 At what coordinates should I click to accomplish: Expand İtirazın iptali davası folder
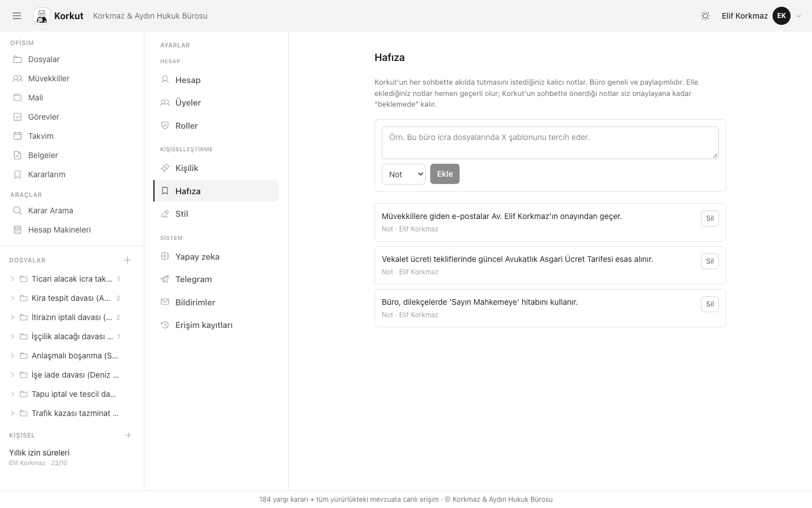click(12, 317)
